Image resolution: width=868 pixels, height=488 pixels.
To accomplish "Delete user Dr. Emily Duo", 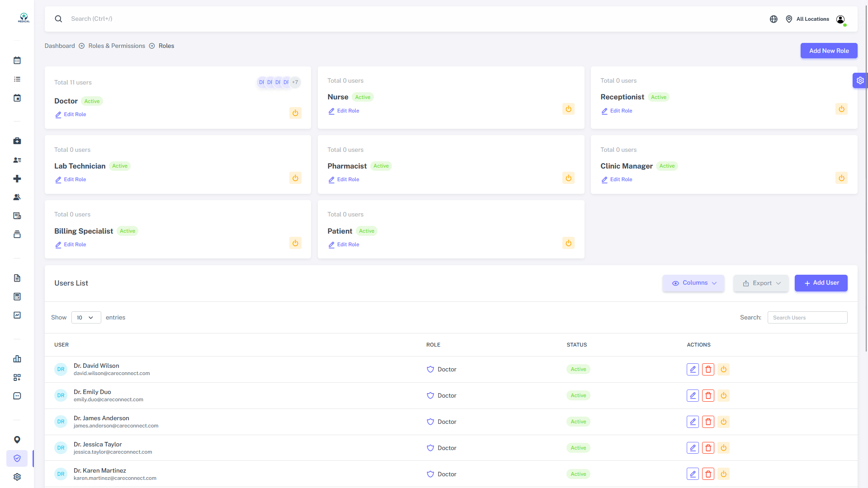I will [x=708, y=395].
